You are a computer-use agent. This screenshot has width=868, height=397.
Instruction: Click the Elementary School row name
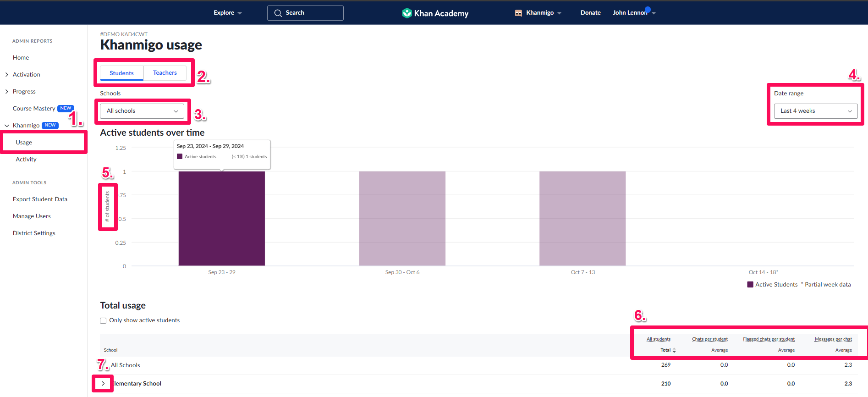[x=137, y=384]
